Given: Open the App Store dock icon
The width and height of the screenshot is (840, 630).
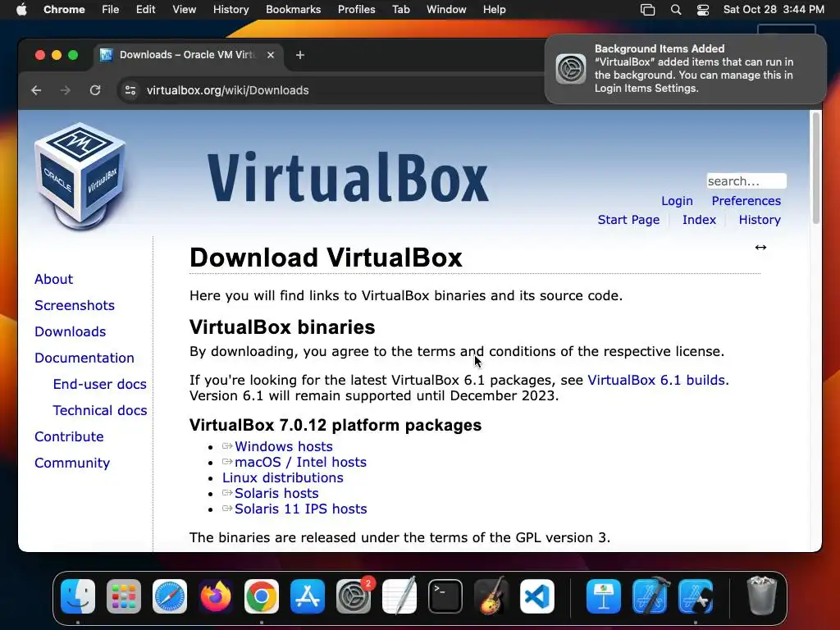Looking at the screenshot, I should 308,596.
